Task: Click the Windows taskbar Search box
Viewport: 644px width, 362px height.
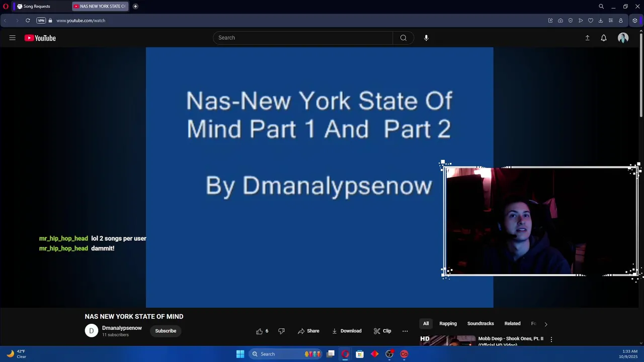Action: tap(286, 354)
